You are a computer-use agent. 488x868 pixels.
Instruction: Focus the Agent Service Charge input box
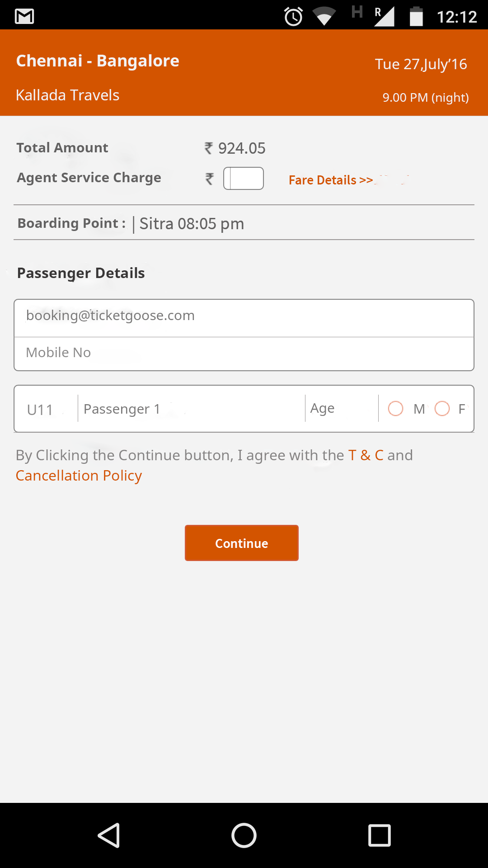244,179
